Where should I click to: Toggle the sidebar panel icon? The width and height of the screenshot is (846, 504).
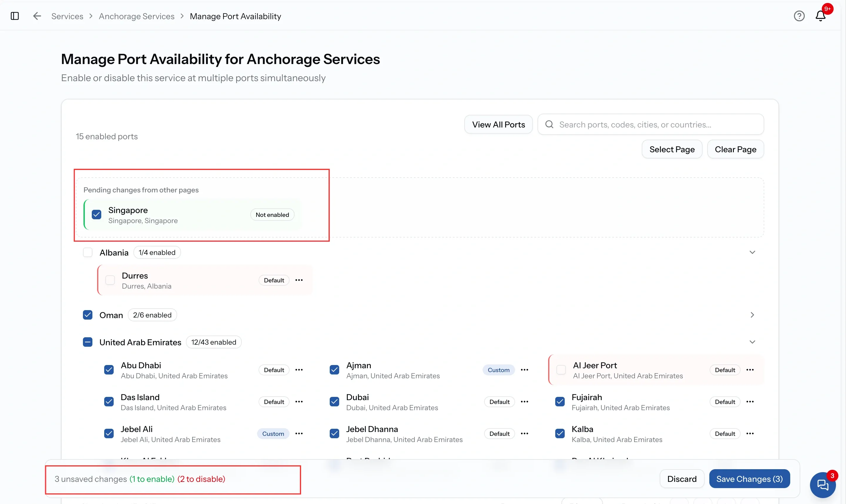point(14,16)
